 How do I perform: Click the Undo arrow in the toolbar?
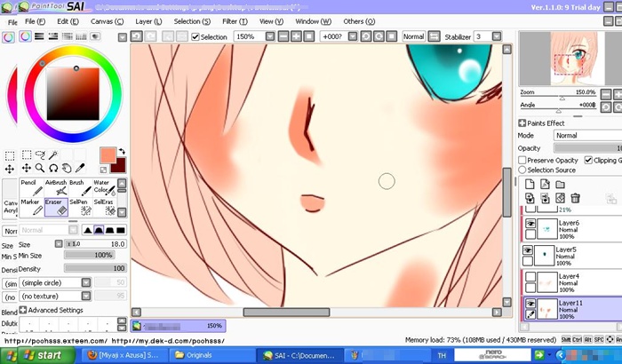137,36
